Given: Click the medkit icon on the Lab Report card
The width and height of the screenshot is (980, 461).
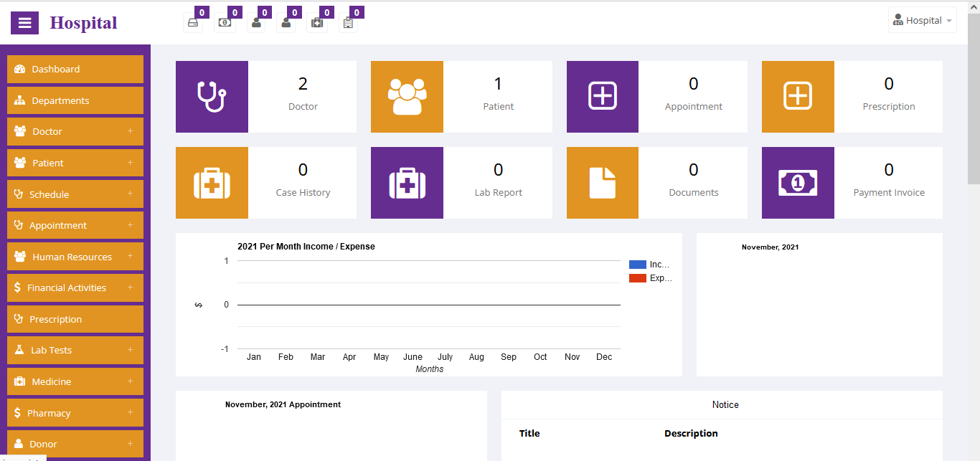Looking at the screenshot, I should click(x=407, y=183).
